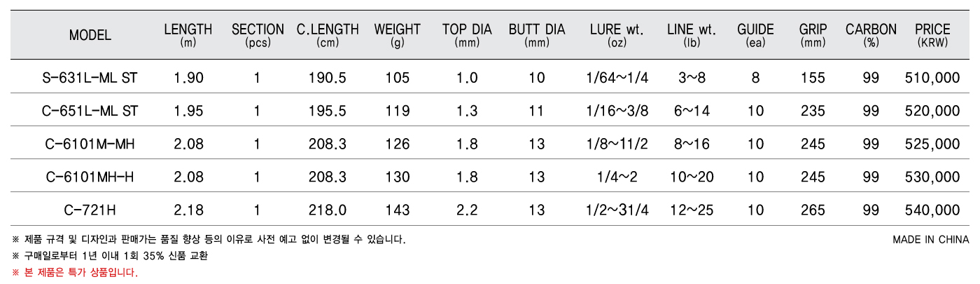The width and height of the screenshot is (980, 284).
Task: Click the 143 weight value
Action: coord(398,210)
